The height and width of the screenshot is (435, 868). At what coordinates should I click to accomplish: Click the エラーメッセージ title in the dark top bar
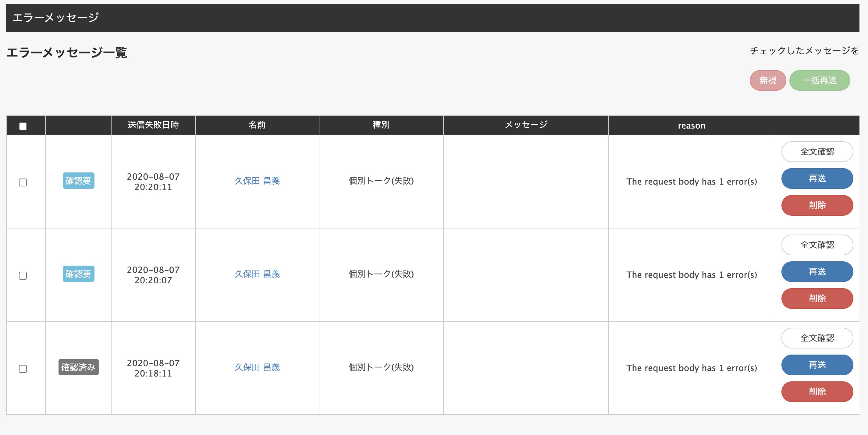tap(55, 17)
